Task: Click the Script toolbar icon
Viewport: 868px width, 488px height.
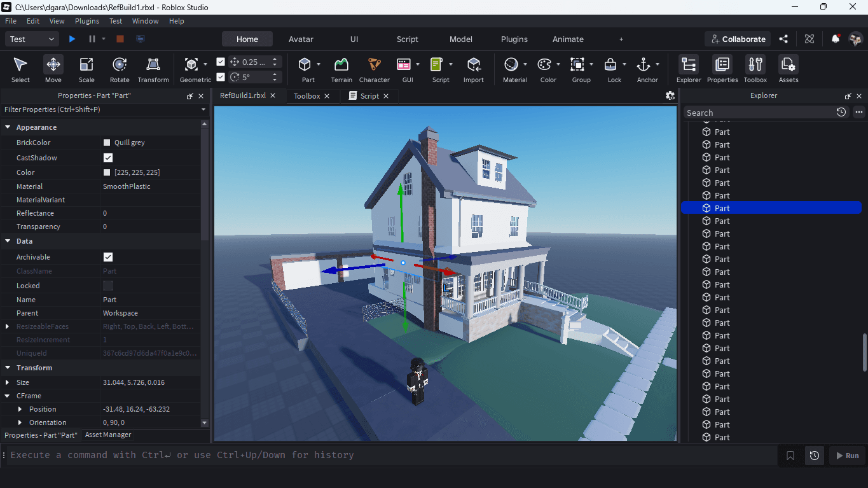Action: coord(437,64)
